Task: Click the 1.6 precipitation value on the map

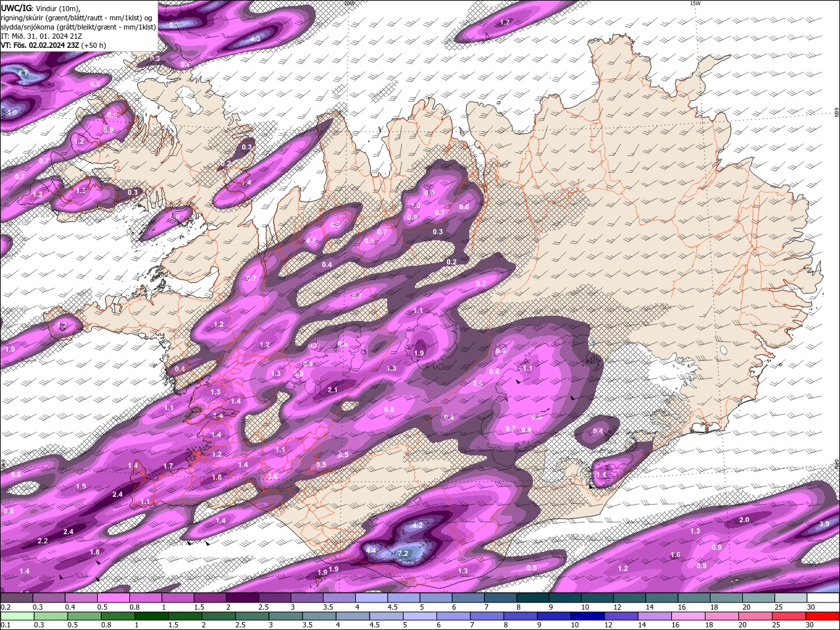Action: coord(675,555)
